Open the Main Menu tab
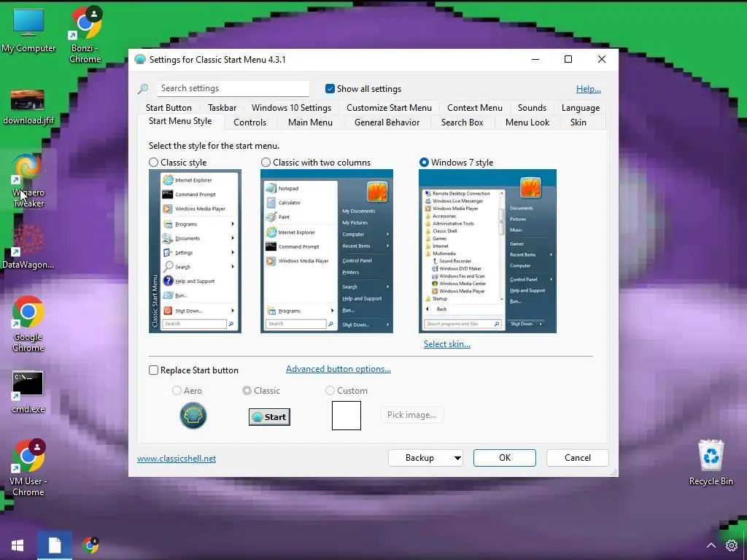The height and width of the screenshot is (560, 747). click(x=310, y=122)
